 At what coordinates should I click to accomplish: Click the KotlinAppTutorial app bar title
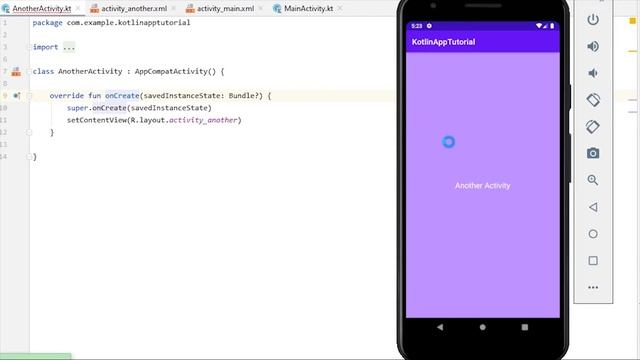[443, 42]
